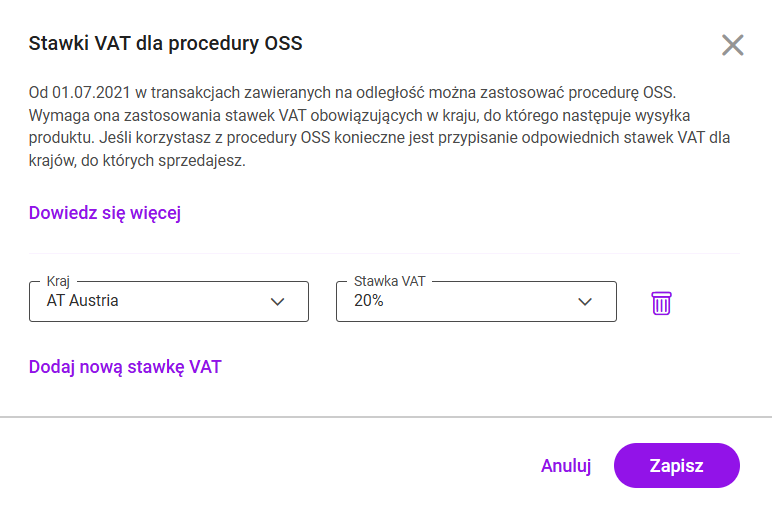Open the Kraj country dropdown
The width and height of the screenshot is (772, 512).
click(168, 302)
